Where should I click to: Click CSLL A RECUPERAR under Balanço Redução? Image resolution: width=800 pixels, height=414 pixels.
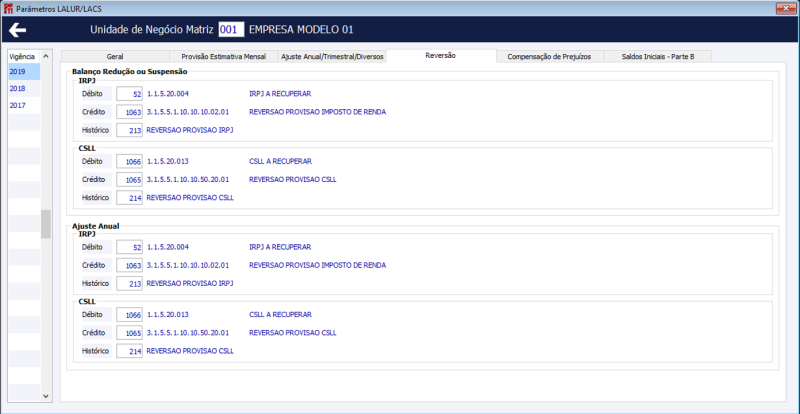[280, 161]
